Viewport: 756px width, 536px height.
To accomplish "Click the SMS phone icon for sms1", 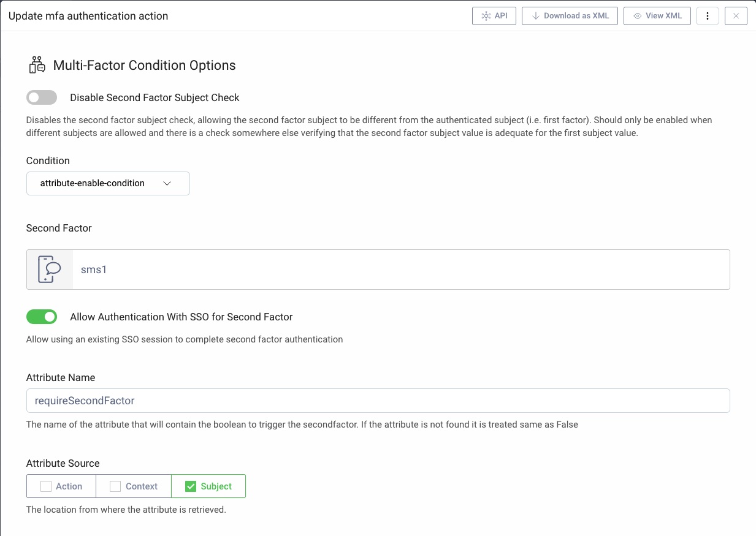I will [50, 270].
